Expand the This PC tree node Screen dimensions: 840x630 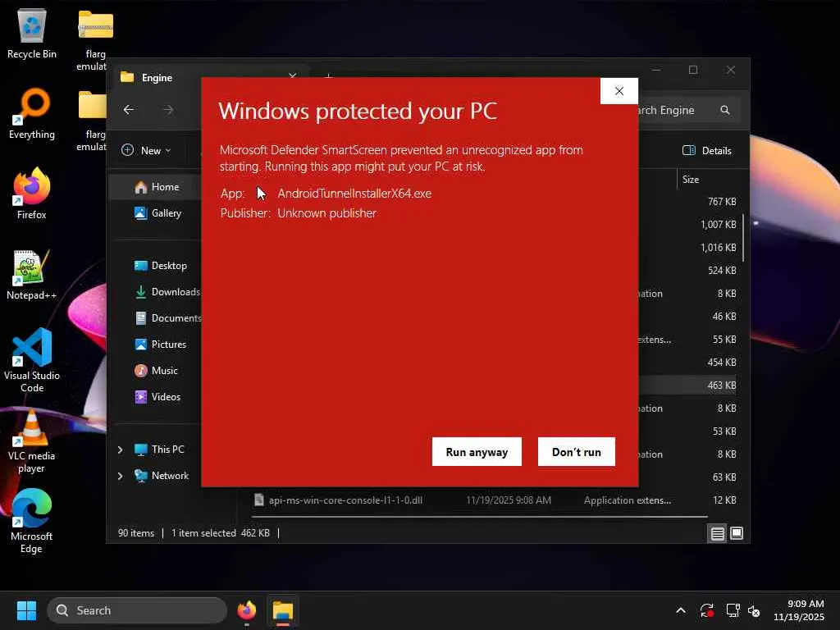click(x=120, y=450)
